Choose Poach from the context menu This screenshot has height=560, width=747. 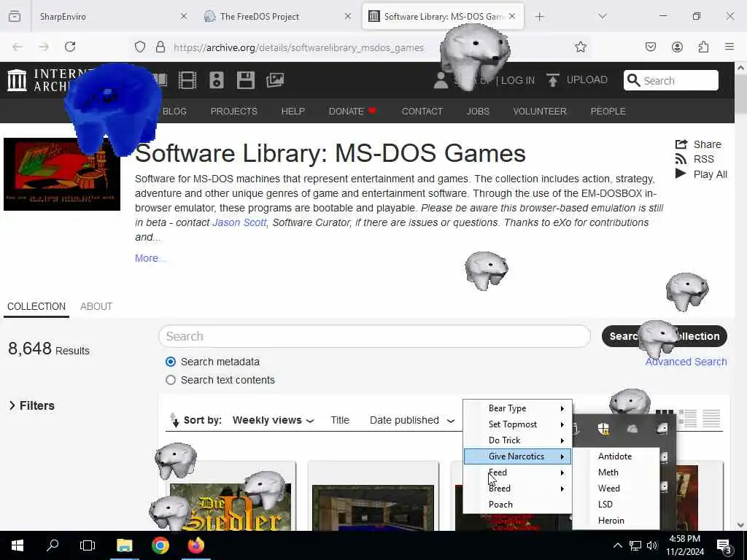tap(517, 505)
